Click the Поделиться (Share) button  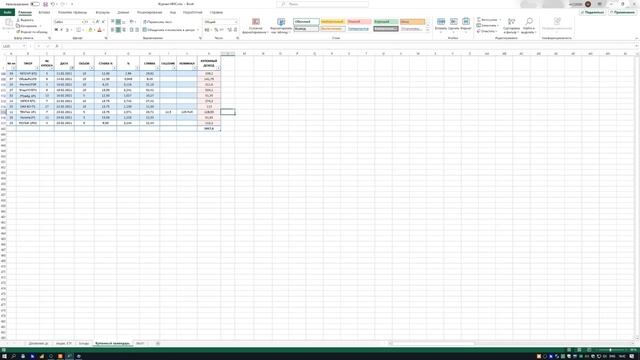click(x=592, y=12)
